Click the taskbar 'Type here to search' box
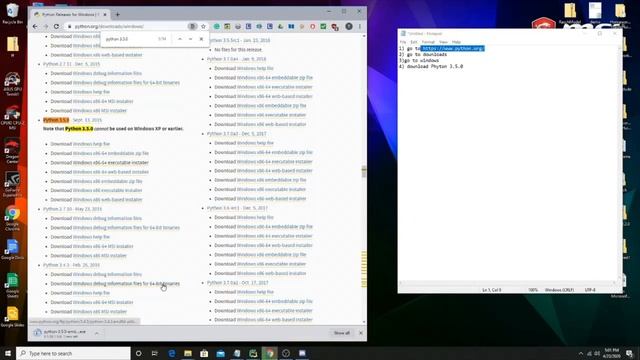The height and width of the screenshot is (360, 640). pos(73,353)
